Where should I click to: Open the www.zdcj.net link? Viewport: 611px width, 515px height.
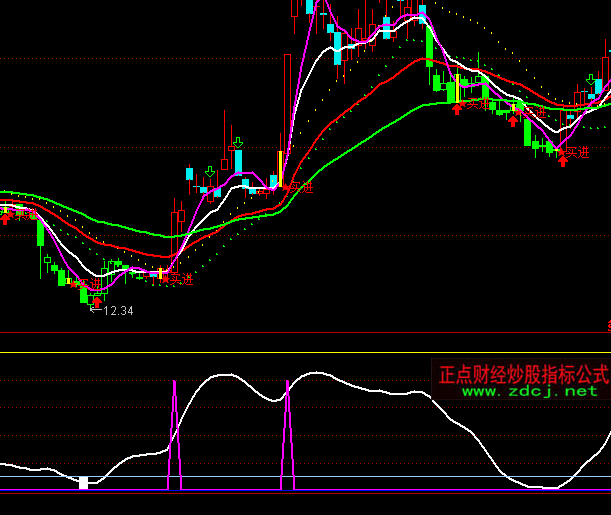[528, 392]
